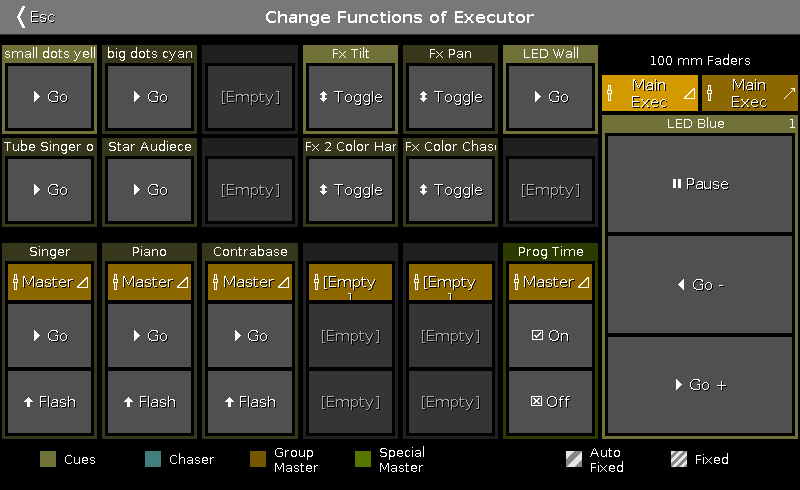Click Go under small dots yell
Viewport: 800px width, 490px height.
(49, 96)
